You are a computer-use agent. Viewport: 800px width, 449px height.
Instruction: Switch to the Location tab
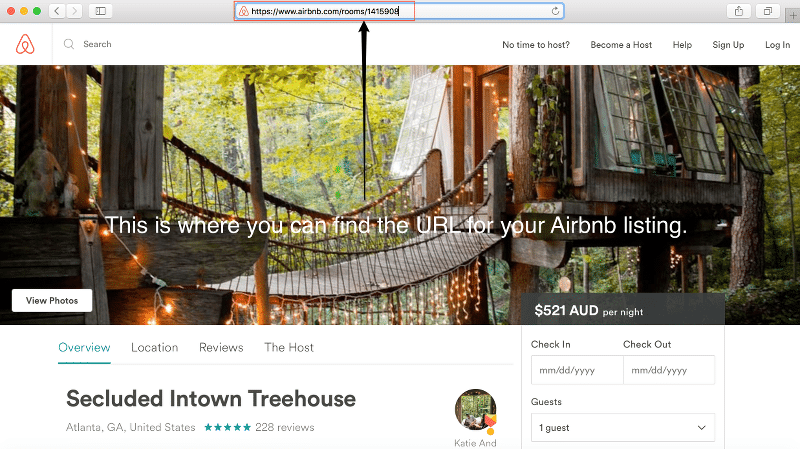coord(155,347)
